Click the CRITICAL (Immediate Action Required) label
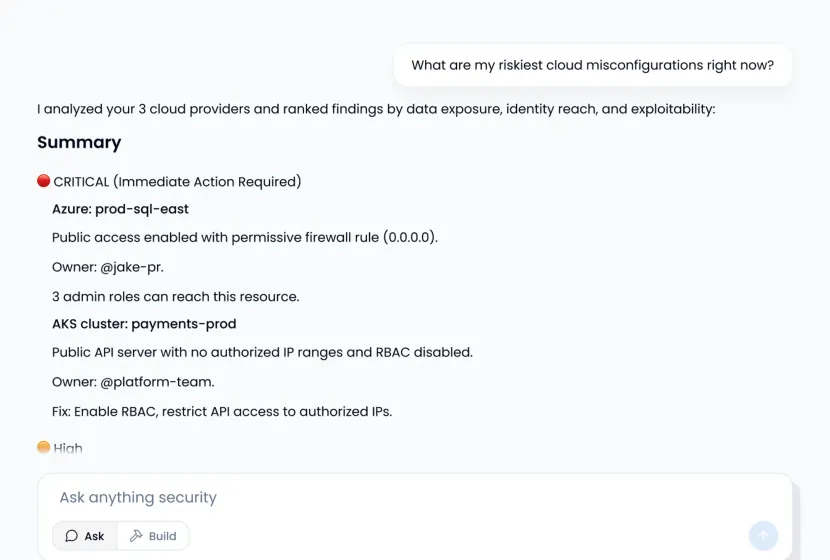The image size is (830, 560). tap(177, 182)
